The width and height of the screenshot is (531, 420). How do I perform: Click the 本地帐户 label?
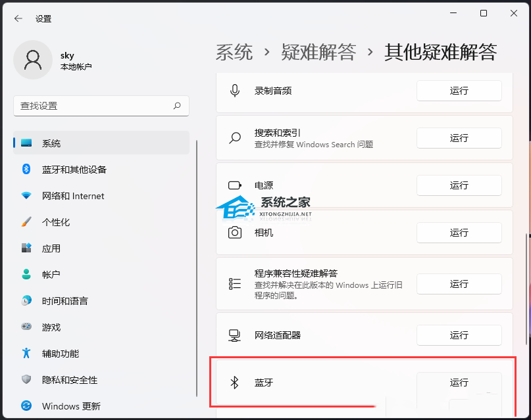(76, 66)
